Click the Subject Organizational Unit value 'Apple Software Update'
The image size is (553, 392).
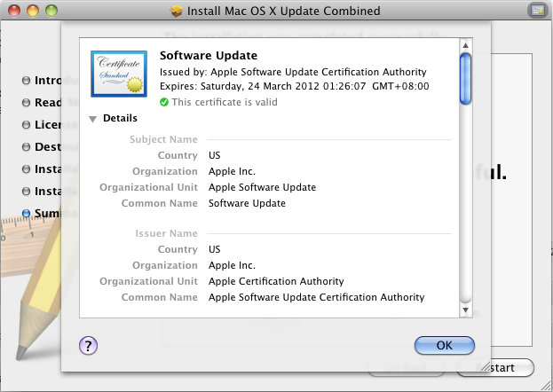coord(262,187)
